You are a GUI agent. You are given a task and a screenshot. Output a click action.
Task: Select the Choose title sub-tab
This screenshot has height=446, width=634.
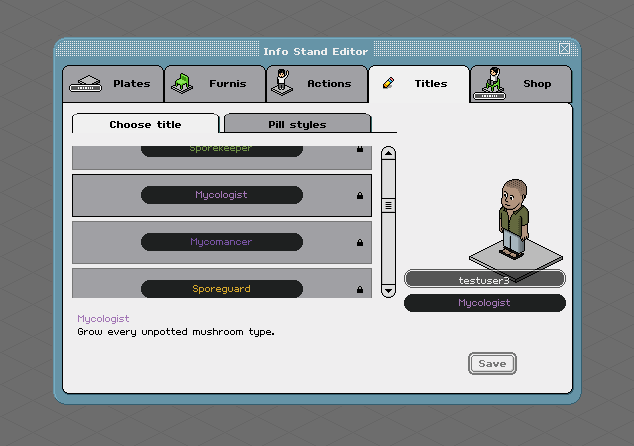(x=145, y=124)
